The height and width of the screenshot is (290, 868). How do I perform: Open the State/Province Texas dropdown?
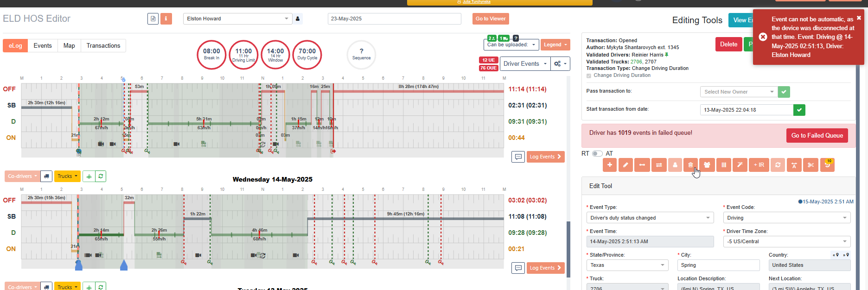point(627,265)
